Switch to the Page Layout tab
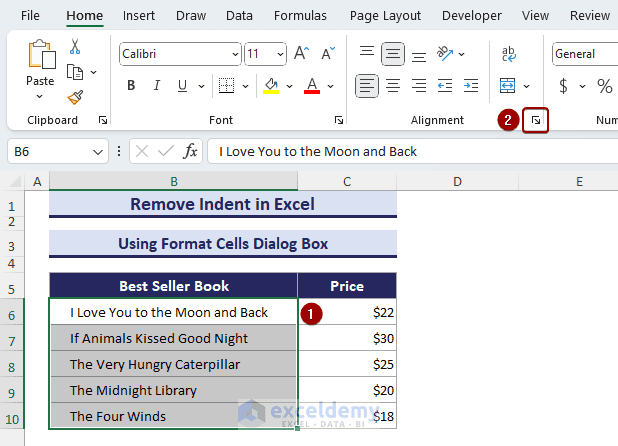 pyautogui.click(x=385, y=15)
